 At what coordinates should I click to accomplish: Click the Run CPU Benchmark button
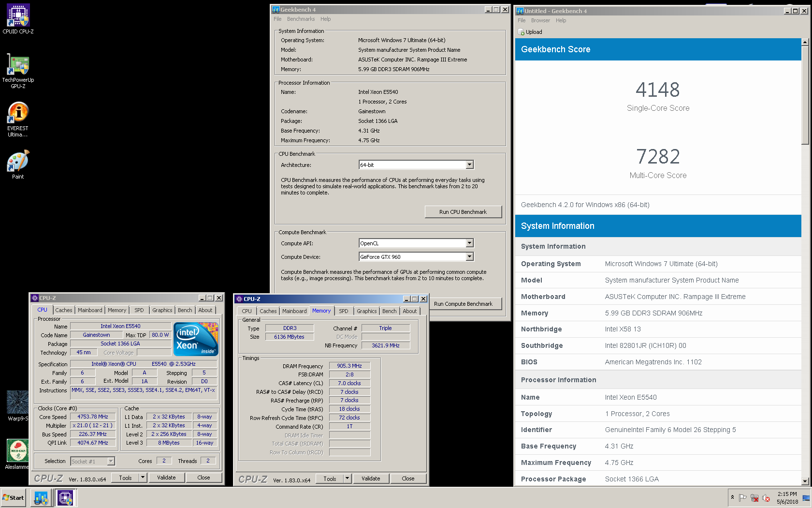tap(463, 212)
